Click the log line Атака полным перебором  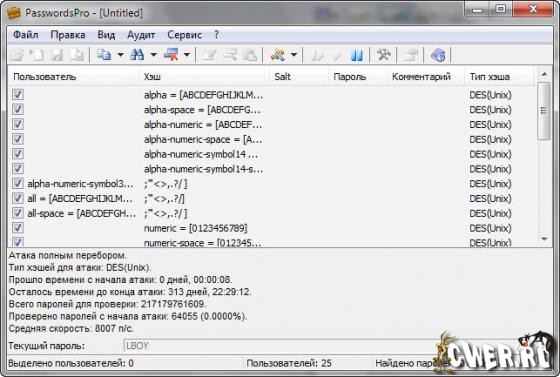[68, 256]
